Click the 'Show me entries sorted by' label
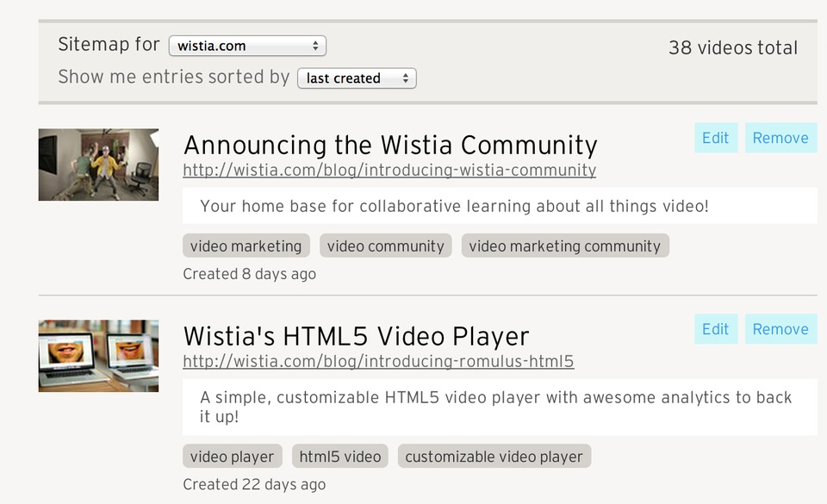The image size is (827, 504). pos(174,77)
